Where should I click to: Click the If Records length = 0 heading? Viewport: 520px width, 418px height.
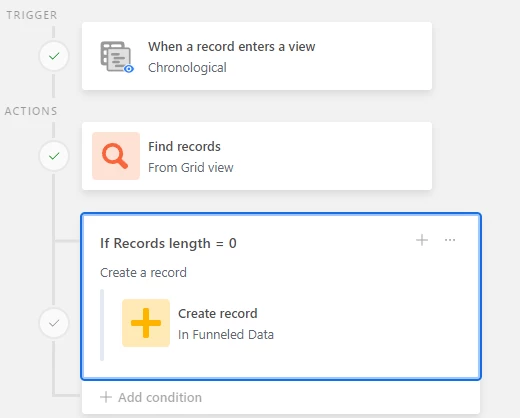[x=168, y=243]
